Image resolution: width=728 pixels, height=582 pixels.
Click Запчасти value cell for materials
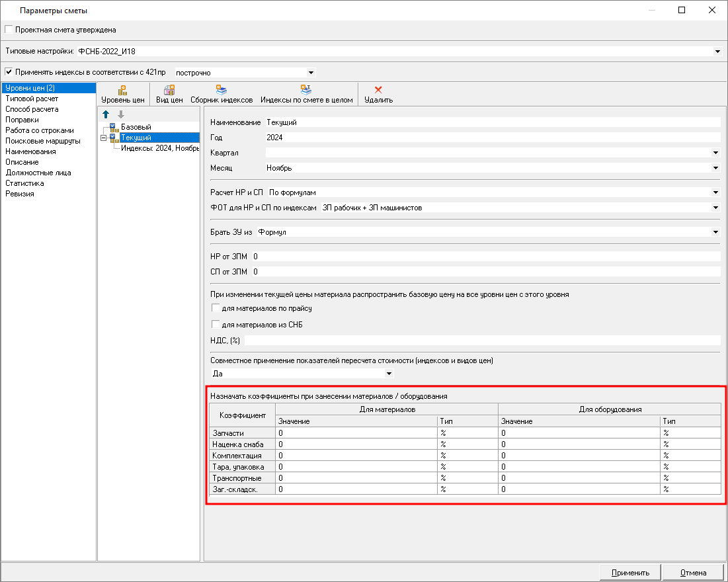[x=356, y=433]
